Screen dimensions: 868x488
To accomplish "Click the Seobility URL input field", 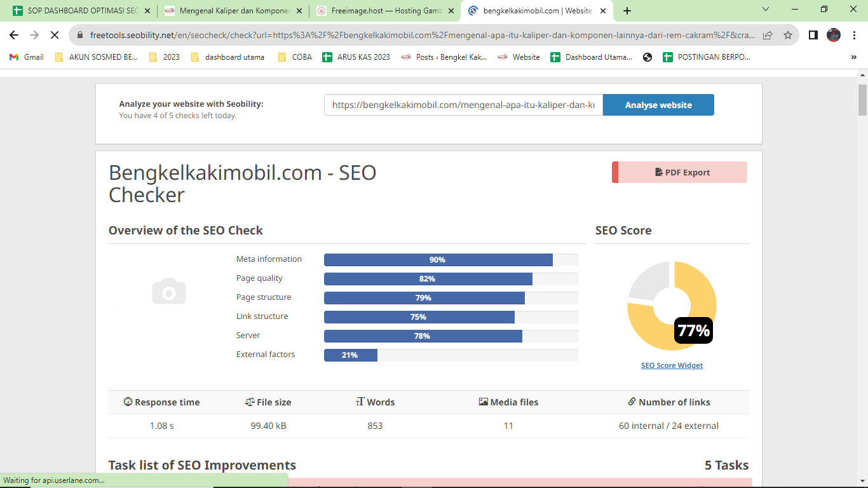I will click(x=463, y=105).
